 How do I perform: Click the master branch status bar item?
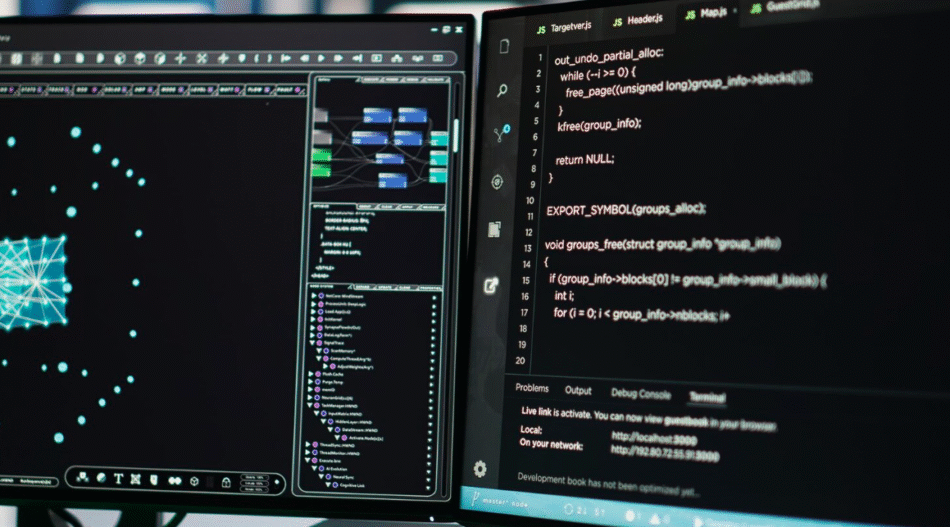pos(500,502)
